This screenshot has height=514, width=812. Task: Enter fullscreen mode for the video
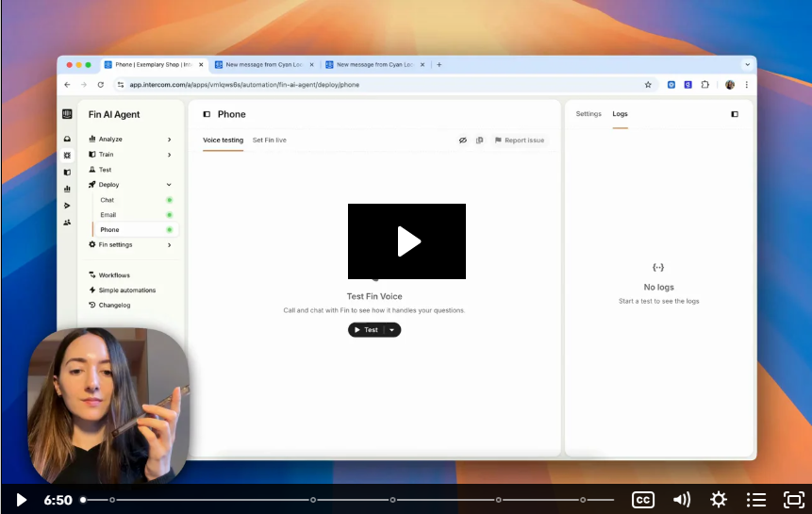pyautogui.click(x=794, y=500)
